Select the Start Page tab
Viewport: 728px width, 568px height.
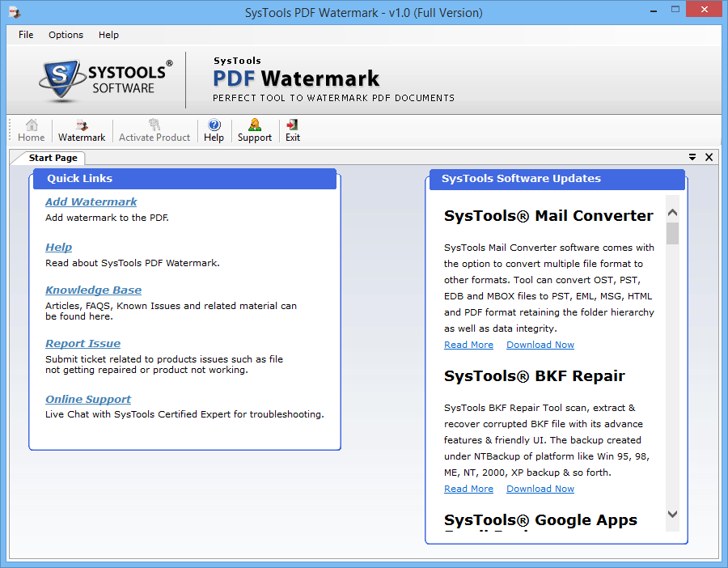click(53, 158)
